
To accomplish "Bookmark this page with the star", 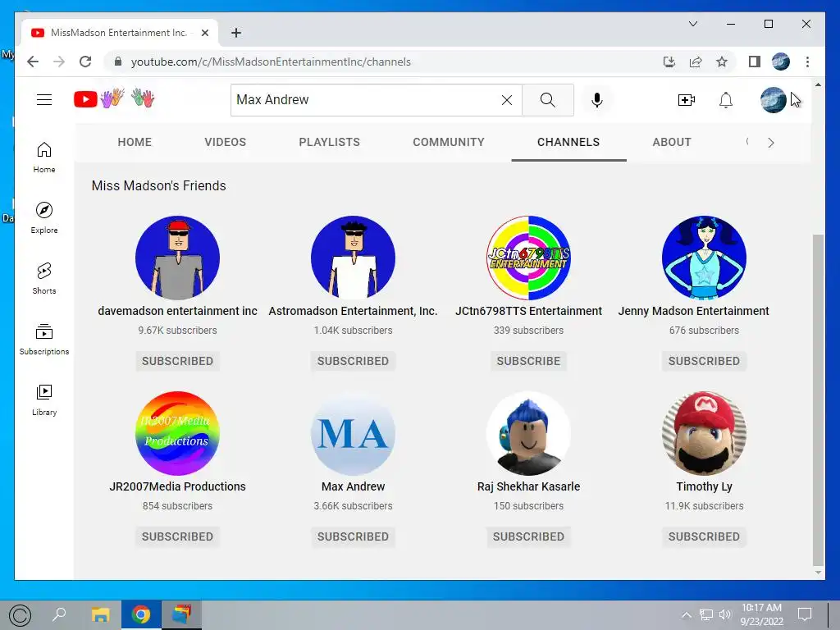I will (722, 62).
